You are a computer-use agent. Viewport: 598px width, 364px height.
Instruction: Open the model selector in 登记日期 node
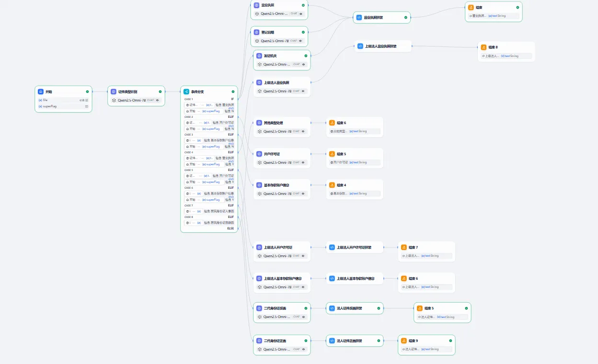[275, 41]
